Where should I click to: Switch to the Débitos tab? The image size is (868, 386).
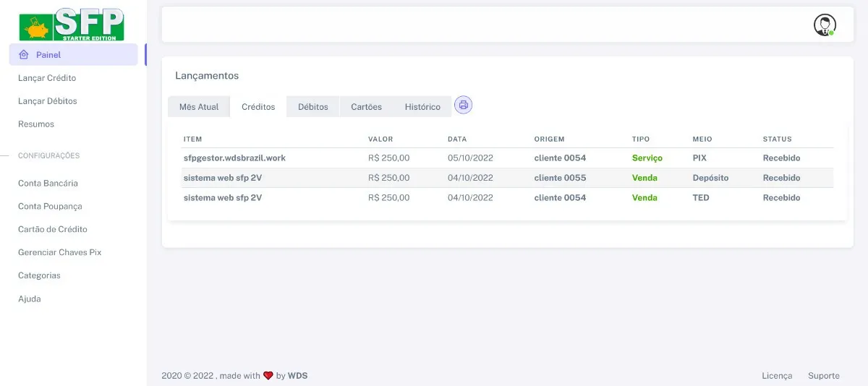click(x=313, y=106)
